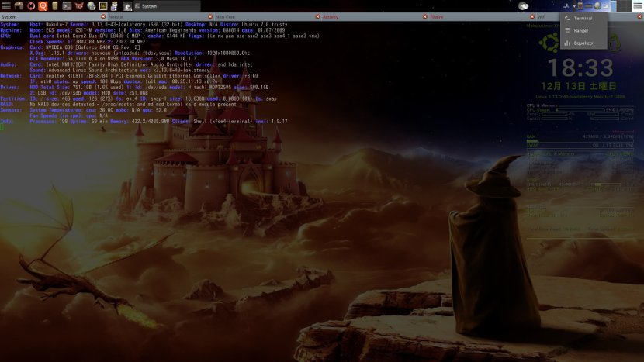
Task: Close the Activity tab
Action: click(x=424, y=17)
